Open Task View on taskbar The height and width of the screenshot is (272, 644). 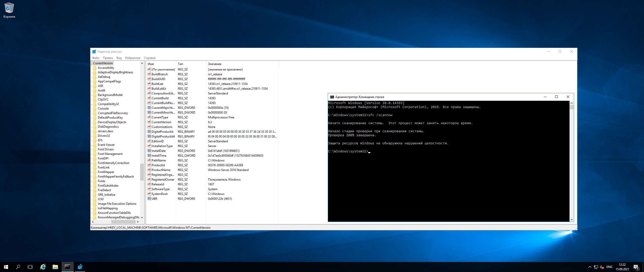[x=30, y=267]
